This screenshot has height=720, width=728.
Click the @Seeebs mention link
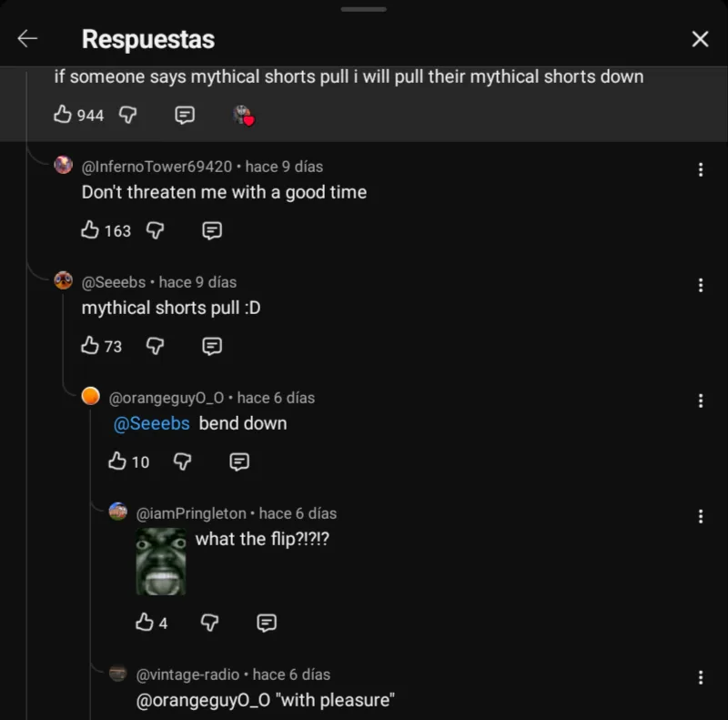151,423
